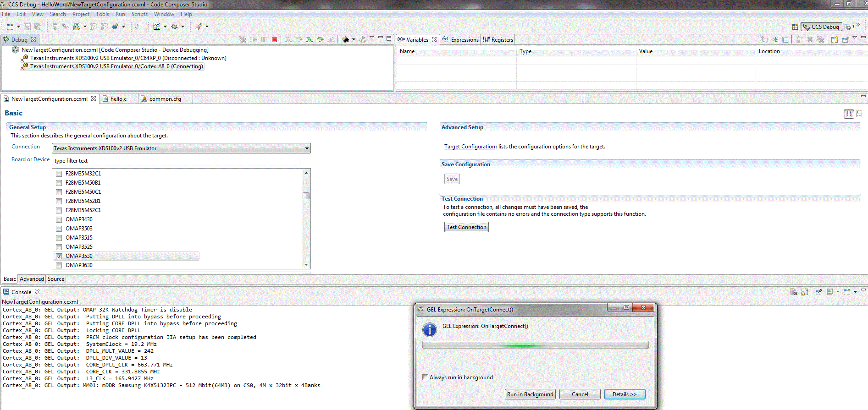The width and height of the screenshot is (868, 410).
Task: Open the Project menu
Action: coord(81,14)
